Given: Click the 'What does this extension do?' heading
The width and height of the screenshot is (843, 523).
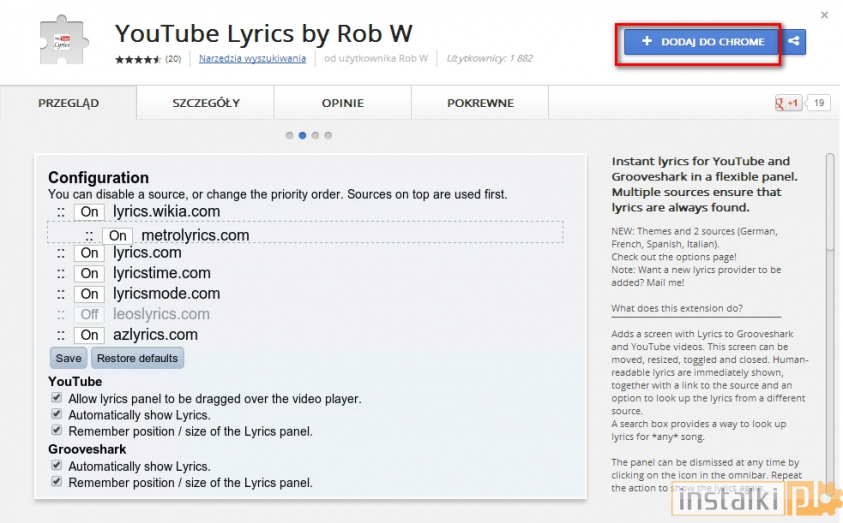Looking at the screenshot, I should 677,308.
